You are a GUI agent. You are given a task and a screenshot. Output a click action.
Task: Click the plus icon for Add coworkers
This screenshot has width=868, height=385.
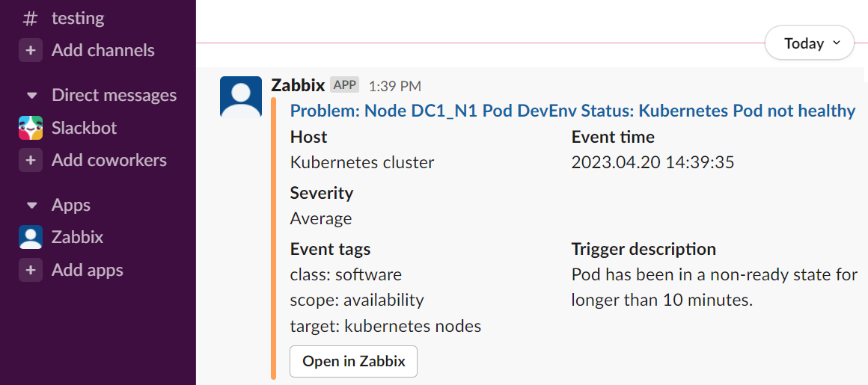(31, 161)
